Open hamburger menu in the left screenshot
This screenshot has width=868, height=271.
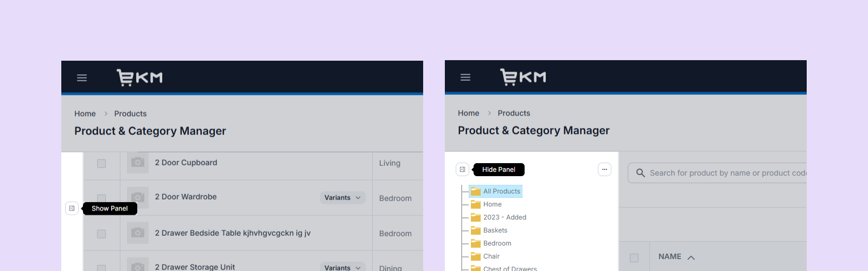[82, 78]
